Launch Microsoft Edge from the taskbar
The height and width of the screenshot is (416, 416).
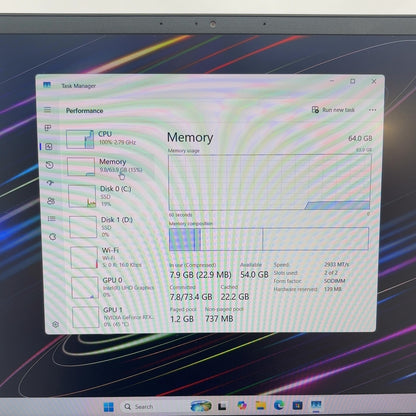[279, 405]
